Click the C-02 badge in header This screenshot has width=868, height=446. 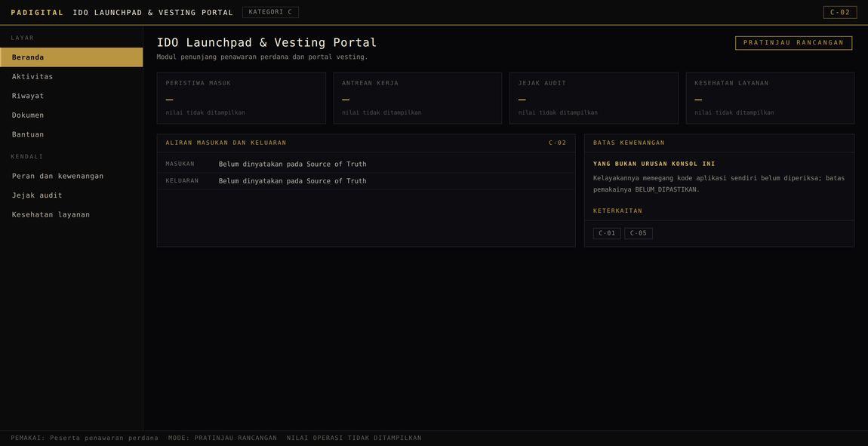pyautogui.click(x=840, y=12)
